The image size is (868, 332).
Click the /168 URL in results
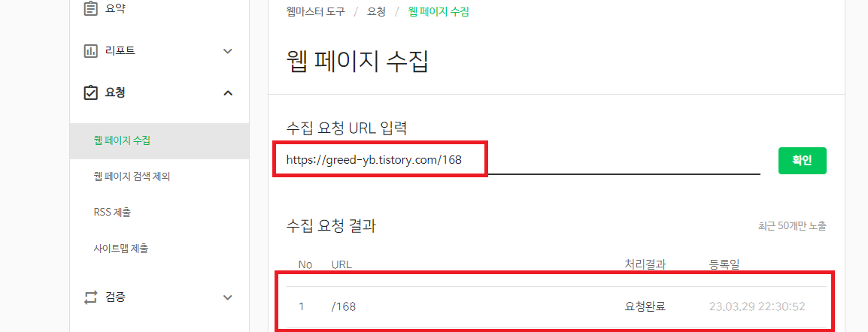pyautogui.click(x=343, y=306)
